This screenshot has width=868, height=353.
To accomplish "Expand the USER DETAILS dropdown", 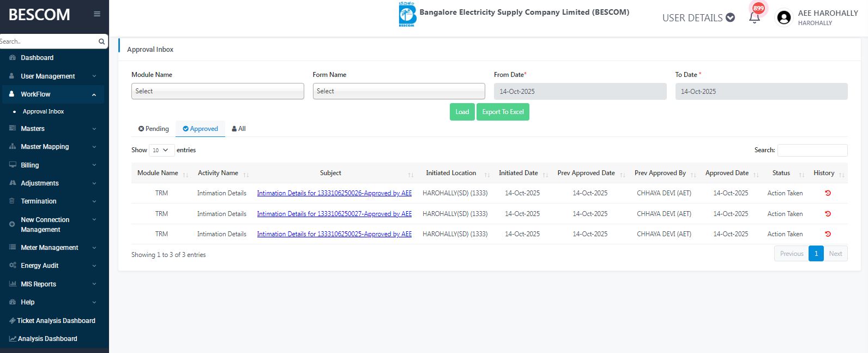I will click(698, 18).
